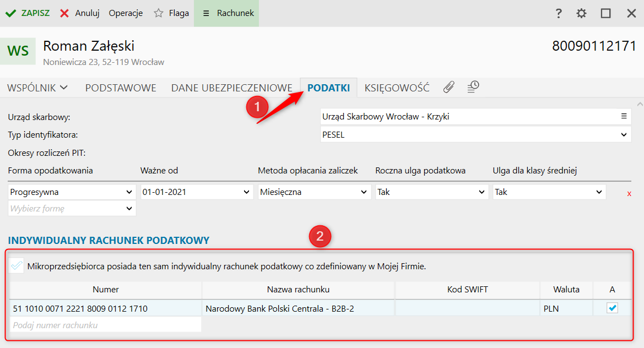Open the change history icon
The height and width of the screenshot is (348, 644).
tap(473, 87)
